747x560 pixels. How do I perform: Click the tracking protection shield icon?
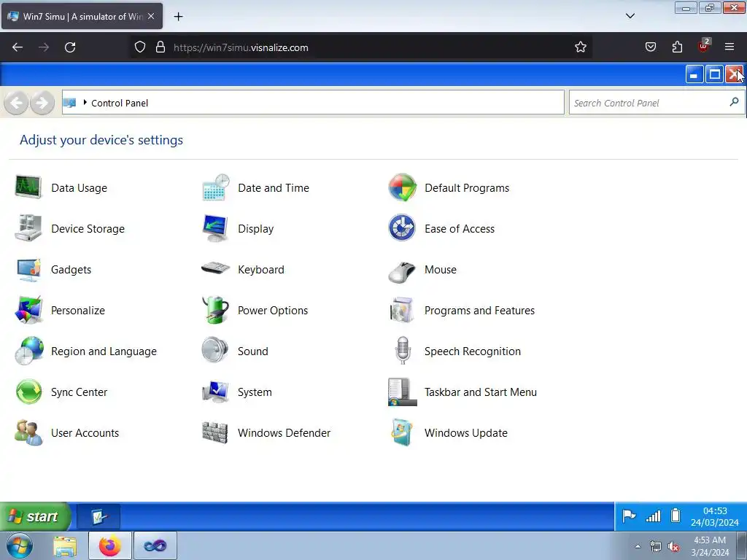[139, 47]
